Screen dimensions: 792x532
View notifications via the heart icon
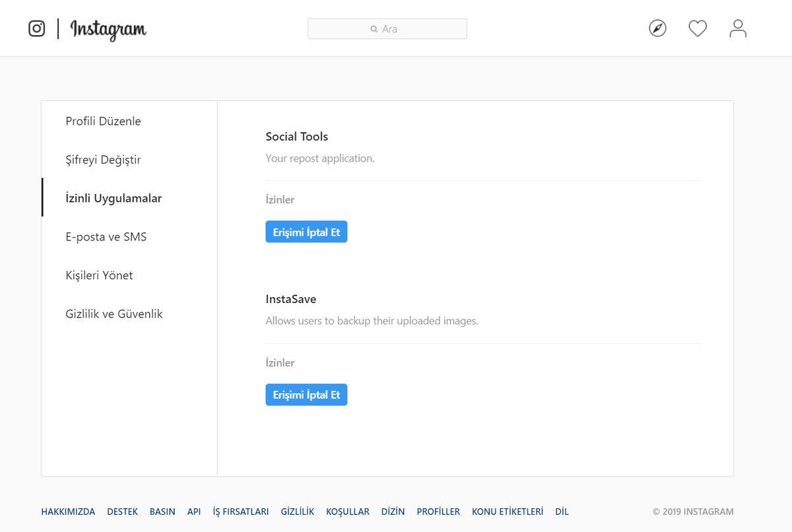(x=698, y=28)
